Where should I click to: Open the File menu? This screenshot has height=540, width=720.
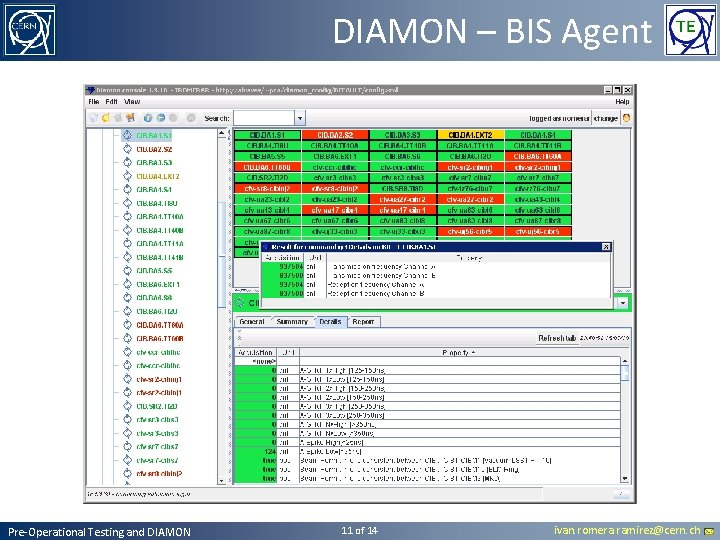click(x=94, y=101)
